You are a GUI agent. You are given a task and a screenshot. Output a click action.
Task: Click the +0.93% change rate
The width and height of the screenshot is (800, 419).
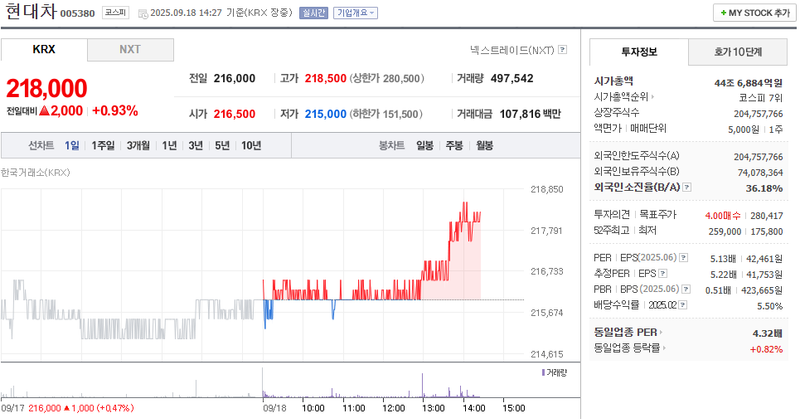(115, 111)
